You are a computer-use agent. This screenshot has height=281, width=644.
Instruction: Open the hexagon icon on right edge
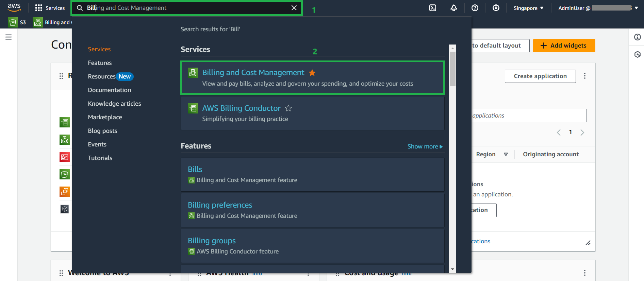[637, 54]
